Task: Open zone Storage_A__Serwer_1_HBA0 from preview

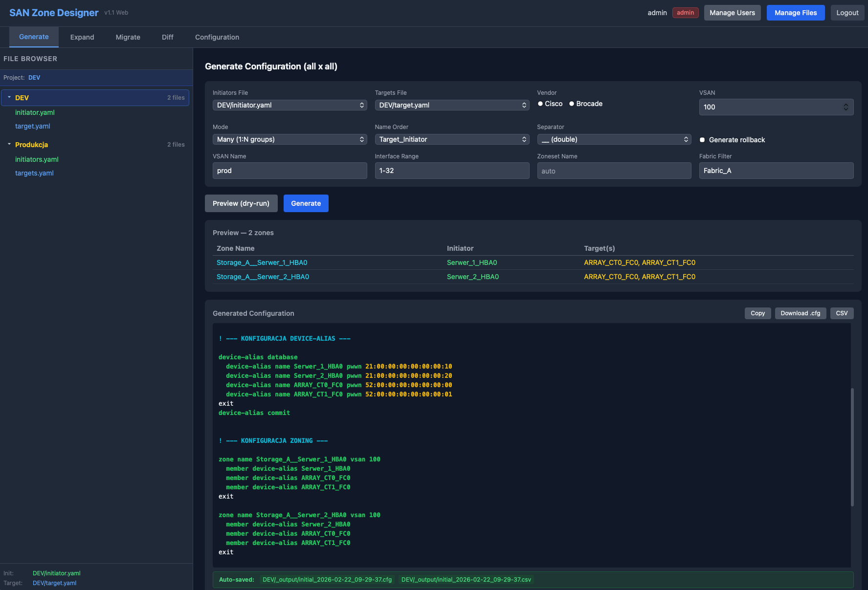Action: point(262,262)
